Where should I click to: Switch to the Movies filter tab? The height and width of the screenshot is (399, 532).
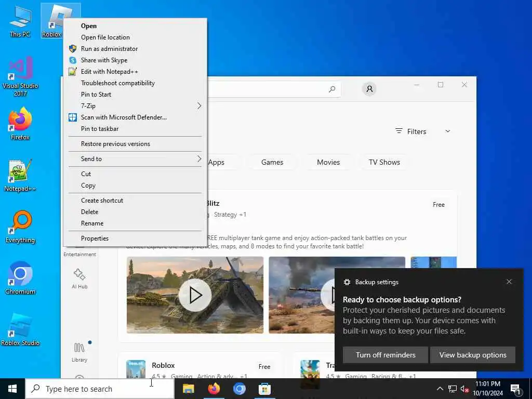328,162
